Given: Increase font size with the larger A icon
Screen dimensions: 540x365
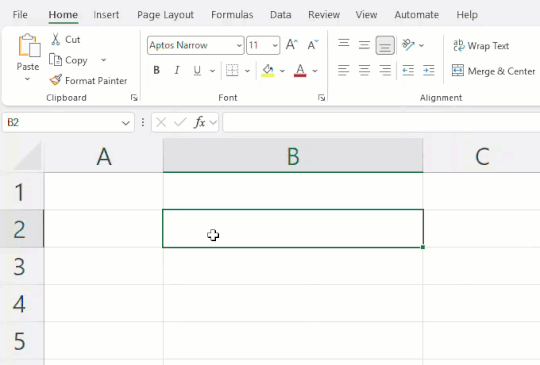Looking at the screenshot, I should tap(292, 45).
